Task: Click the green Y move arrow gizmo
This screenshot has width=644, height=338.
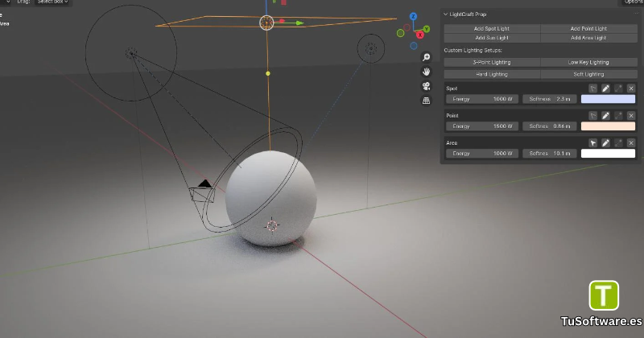Action: 299,23
